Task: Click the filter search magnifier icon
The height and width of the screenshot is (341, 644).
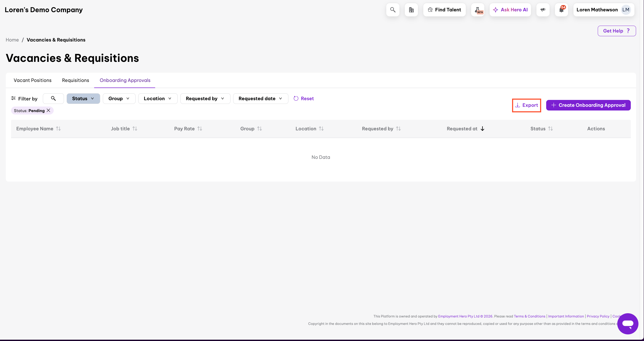Action: point(53,99)
